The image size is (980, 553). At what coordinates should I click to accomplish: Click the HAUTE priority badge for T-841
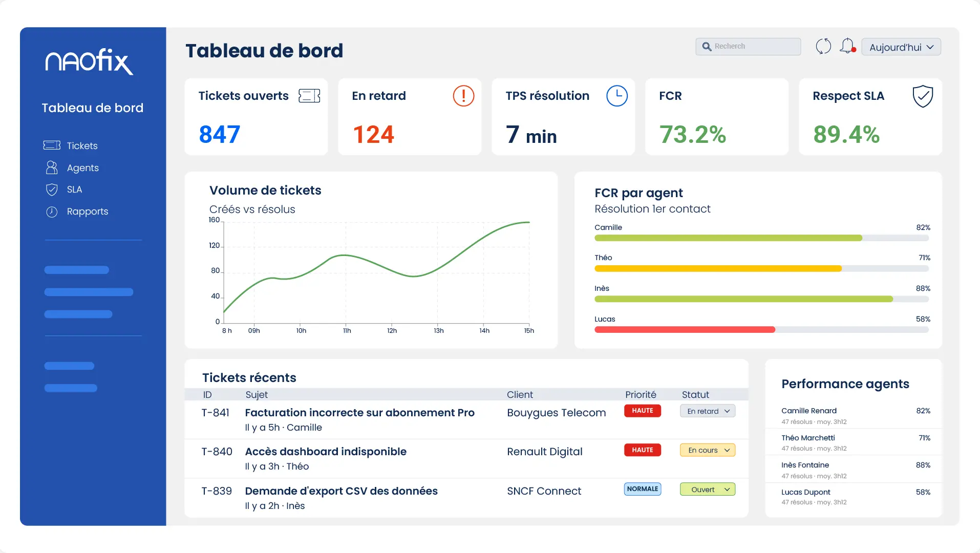point(643,411)
